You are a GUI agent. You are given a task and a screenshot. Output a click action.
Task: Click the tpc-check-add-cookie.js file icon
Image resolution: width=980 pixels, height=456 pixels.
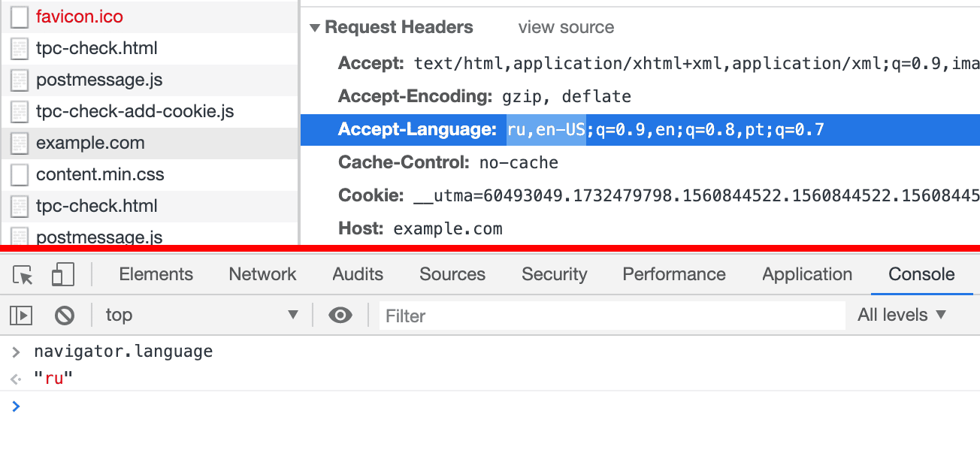pos(20,112)
